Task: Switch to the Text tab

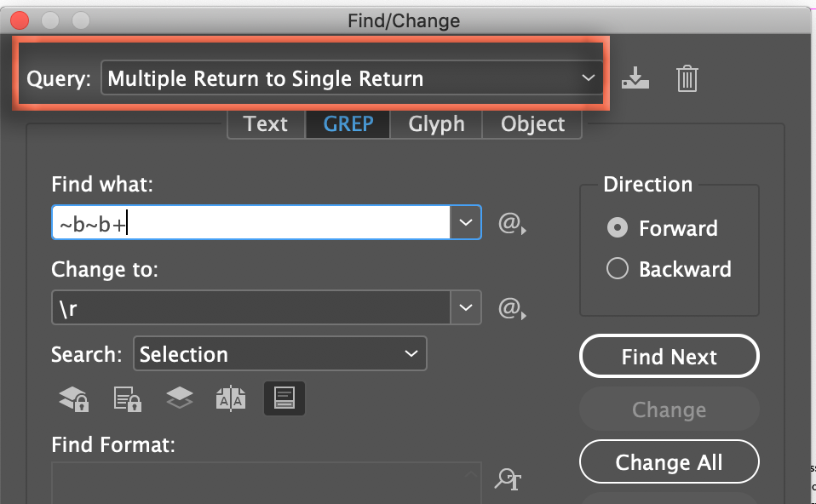Action: 266,124
